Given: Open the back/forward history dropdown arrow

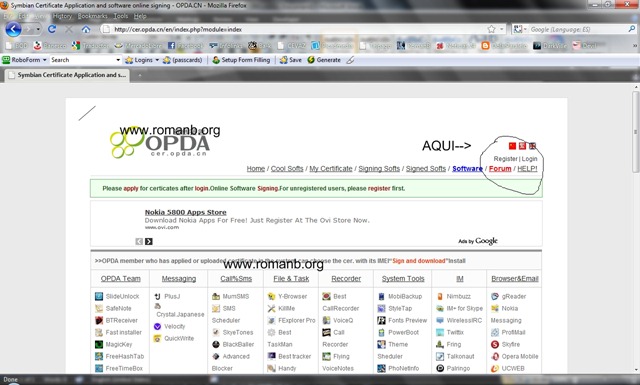Looking at the screenshot, I should click(38, 29).
